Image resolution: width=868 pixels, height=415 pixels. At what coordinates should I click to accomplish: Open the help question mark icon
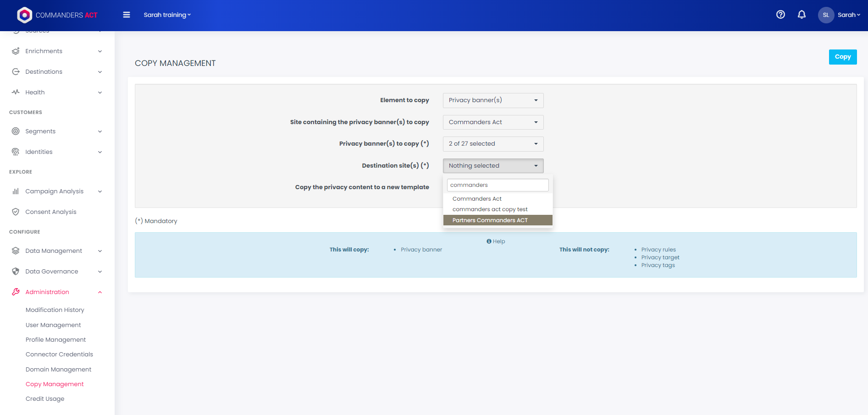780,15
